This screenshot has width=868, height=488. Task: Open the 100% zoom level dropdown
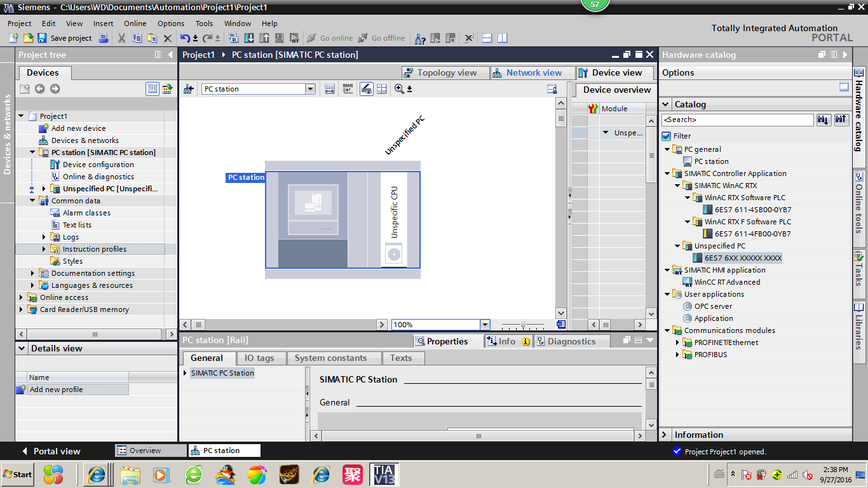(x=485, y=325)
